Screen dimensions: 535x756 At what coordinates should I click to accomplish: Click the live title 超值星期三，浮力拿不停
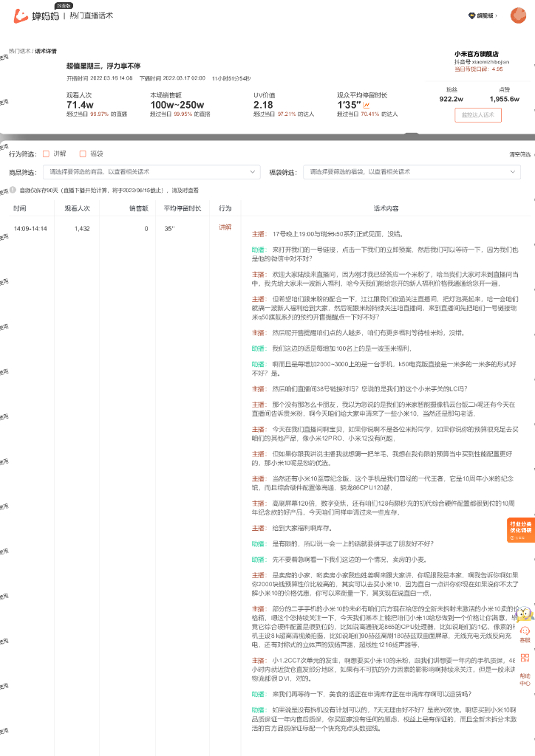click(103, 66)
